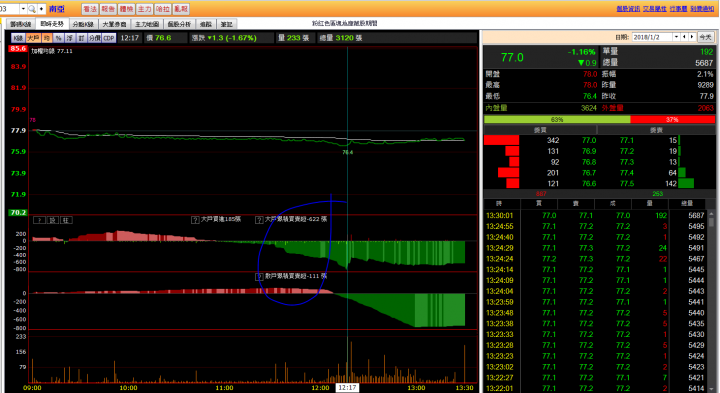The width and height of the screenshot is (720, 393).
Task: Click the 註 note icon in the indicator panel
Action: (x=66, y=220)
